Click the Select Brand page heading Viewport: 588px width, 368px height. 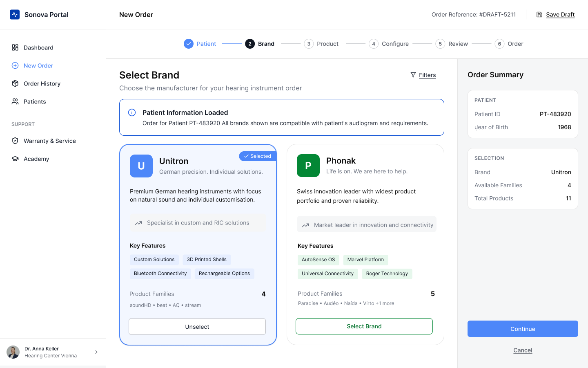[149, 75]
